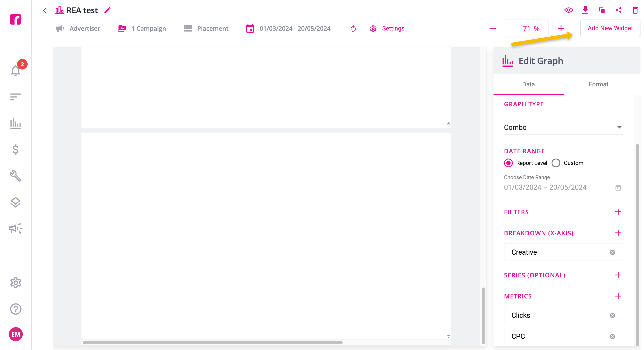Click the Choose Date Range field

tap(563, 187)
